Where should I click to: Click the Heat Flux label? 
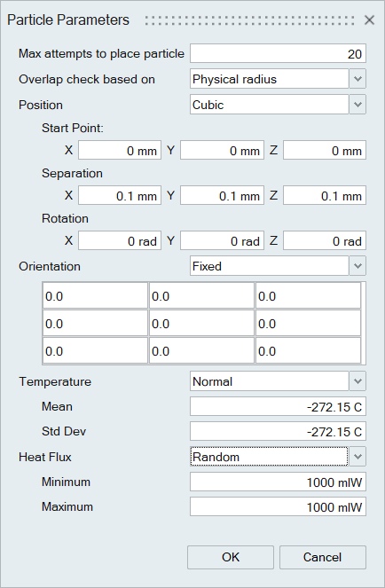pyautogui.click(x=45, y=457)
